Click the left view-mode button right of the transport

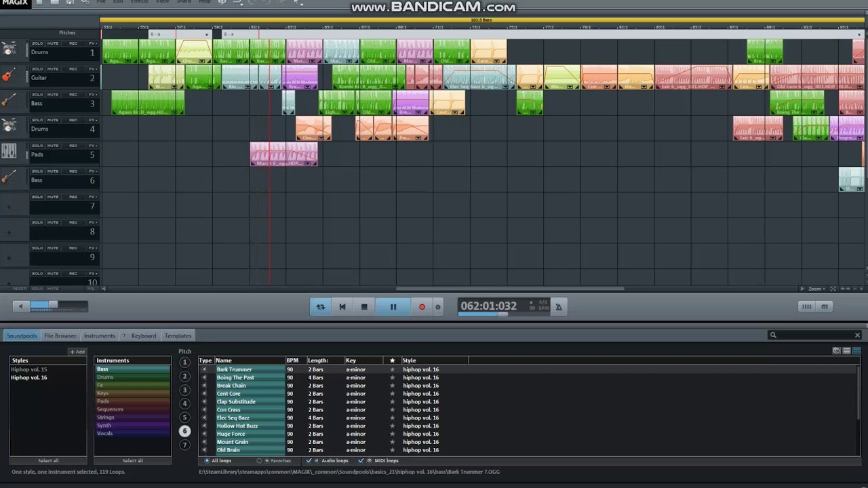(x=806, y=306)
